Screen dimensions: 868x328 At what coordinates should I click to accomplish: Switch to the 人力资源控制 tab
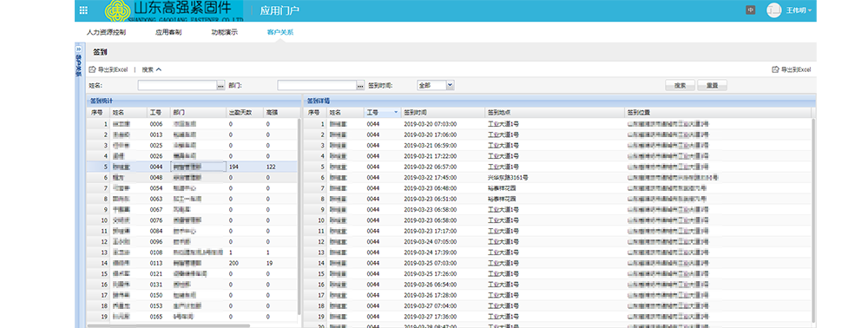[106, 32]
